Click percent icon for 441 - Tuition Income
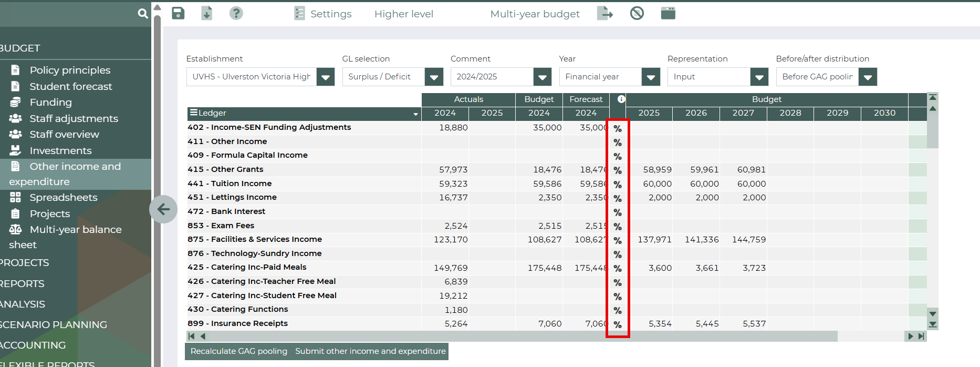The image size is (980, 367). 618,185
